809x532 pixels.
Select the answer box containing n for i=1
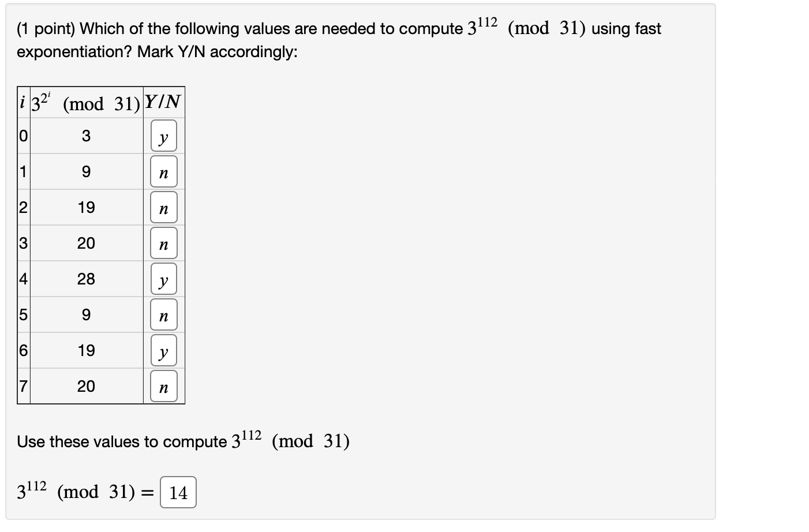pyautogui.click(x=163, y=172)
